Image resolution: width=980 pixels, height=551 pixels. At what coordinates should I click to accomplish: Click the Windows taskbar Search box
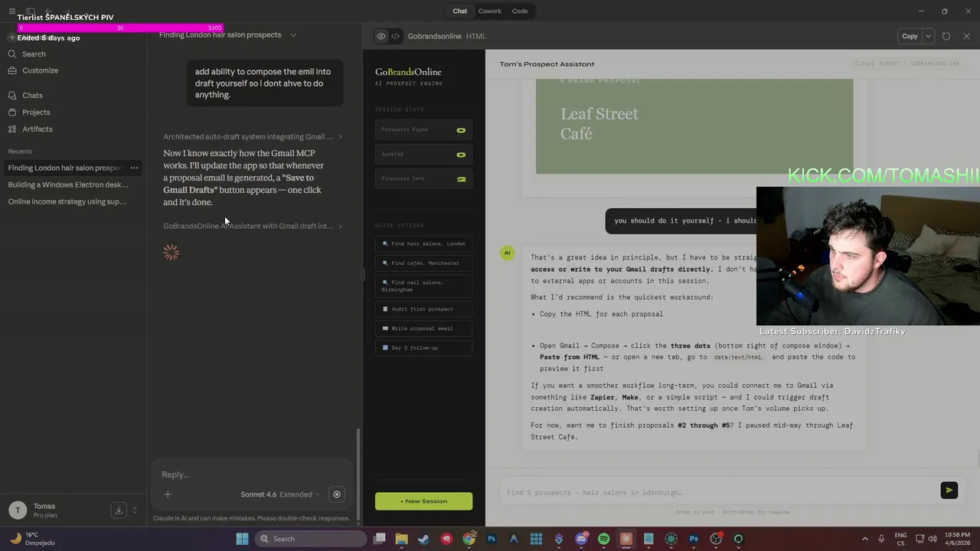click(x=311, y=539)
